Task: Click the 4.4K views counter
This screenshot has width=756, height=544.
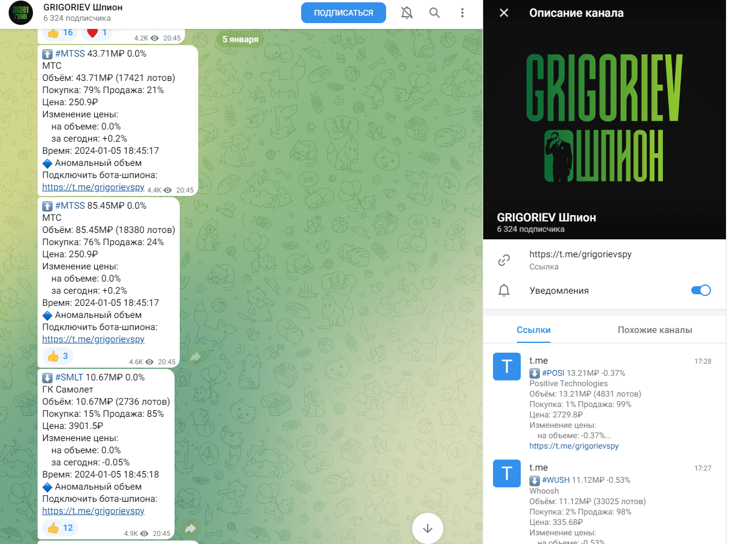Action: 160,190
